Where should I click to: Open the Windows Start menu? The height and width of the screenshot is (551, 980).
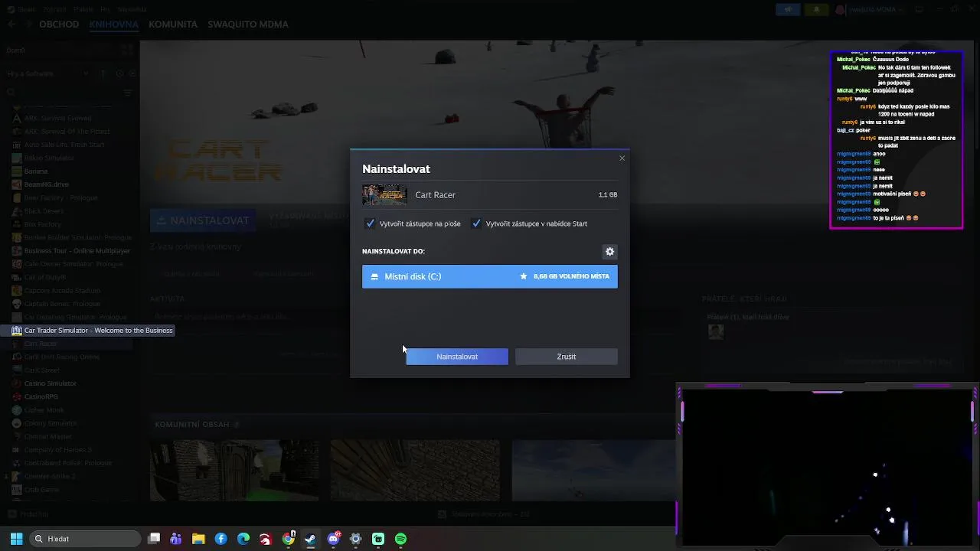pos(16,539)
